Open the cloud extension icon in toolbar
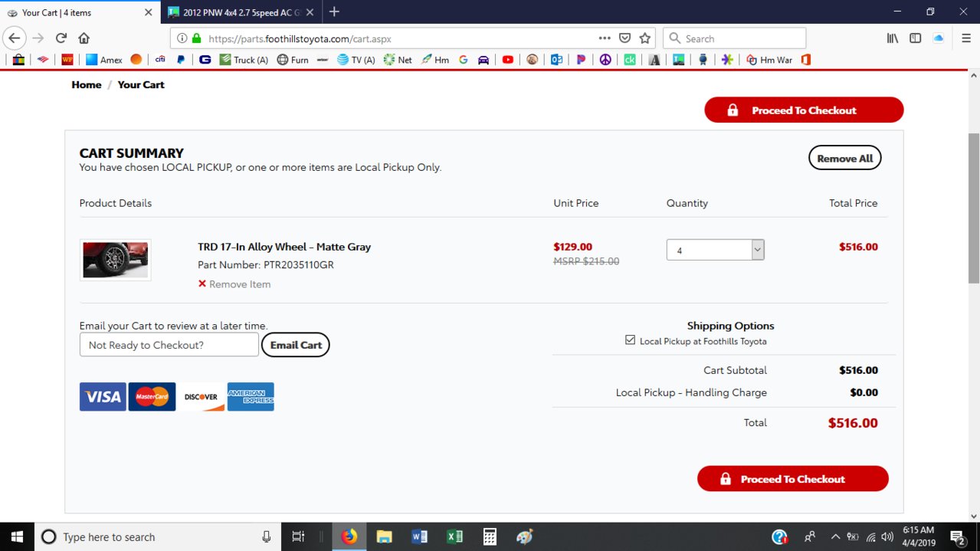 coord(938,38)
